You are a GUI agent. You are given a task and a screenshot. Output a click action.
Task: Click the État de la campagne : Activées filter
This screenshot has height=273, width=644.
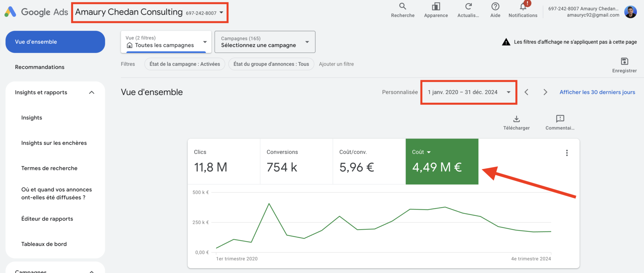tap(185, 64)
